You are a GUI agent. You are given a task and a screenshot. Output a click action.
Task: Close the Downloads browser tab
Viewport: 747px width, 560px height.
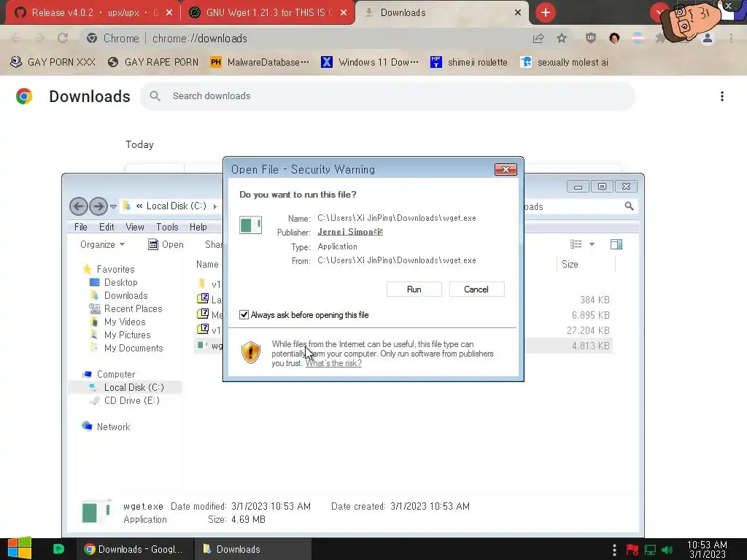coord(518,12)
